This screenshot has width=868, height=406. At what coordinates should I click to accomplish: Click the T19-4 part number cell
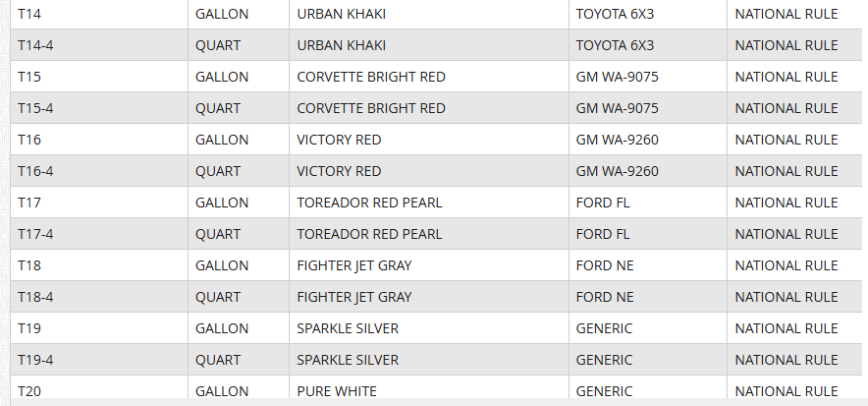(35, 360)
